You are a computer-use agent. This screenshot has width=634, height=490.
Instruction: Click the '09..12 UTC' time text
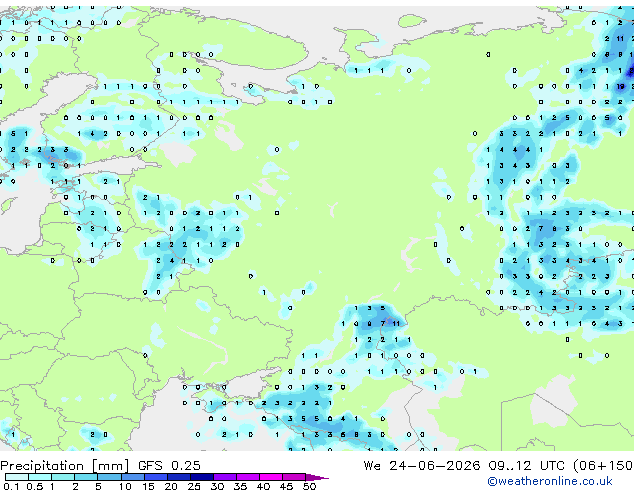coord(526,466)
